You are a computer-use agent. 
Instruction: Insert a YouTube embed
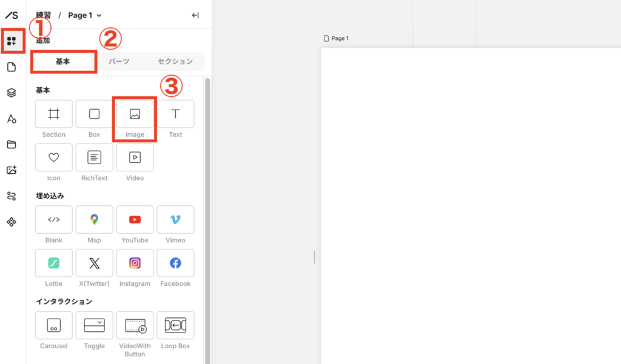(135, 220)
